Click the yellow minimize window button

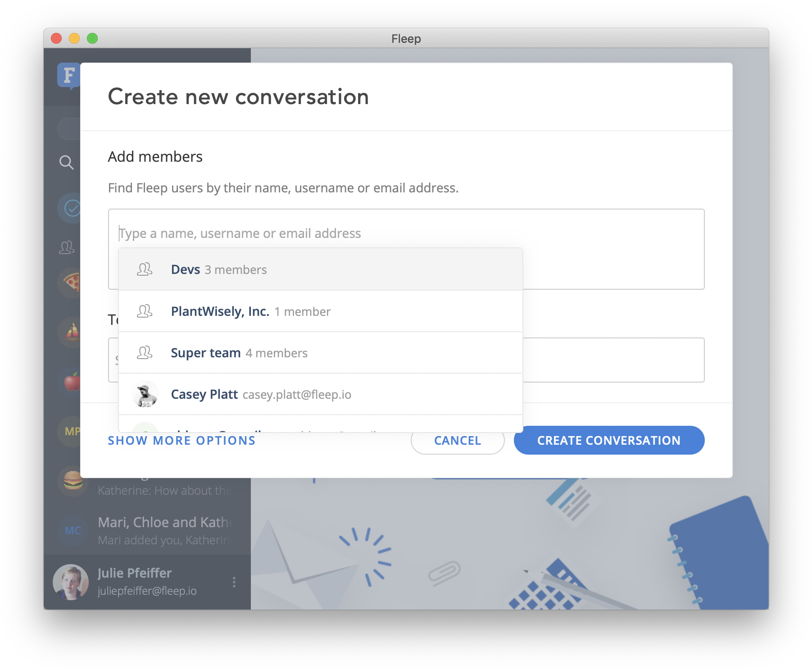[x=74, y=38]
